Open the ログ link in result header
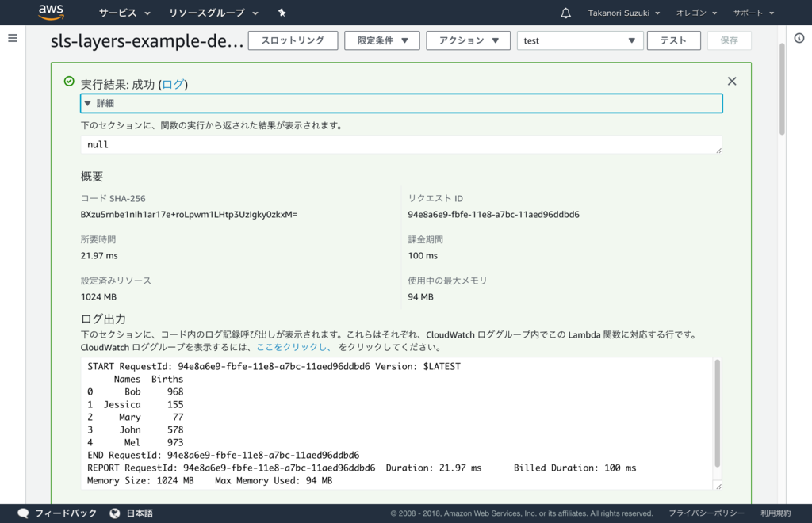The image size is (812, 523). click(173, 84)
